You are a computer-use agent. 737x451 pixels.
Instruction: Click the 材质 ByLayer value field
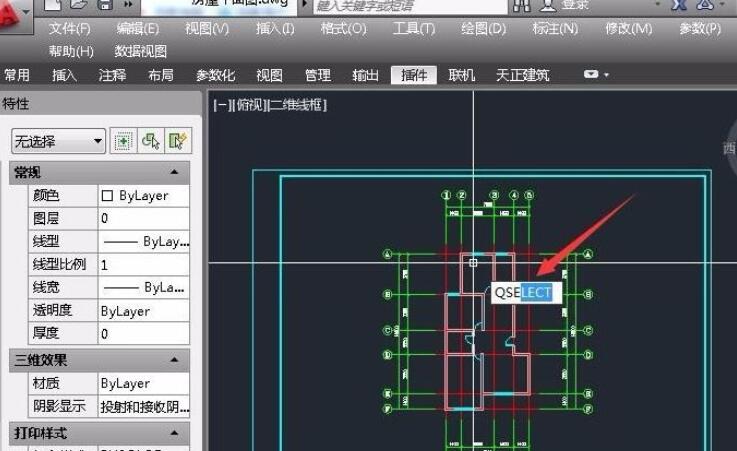(143, 383)
